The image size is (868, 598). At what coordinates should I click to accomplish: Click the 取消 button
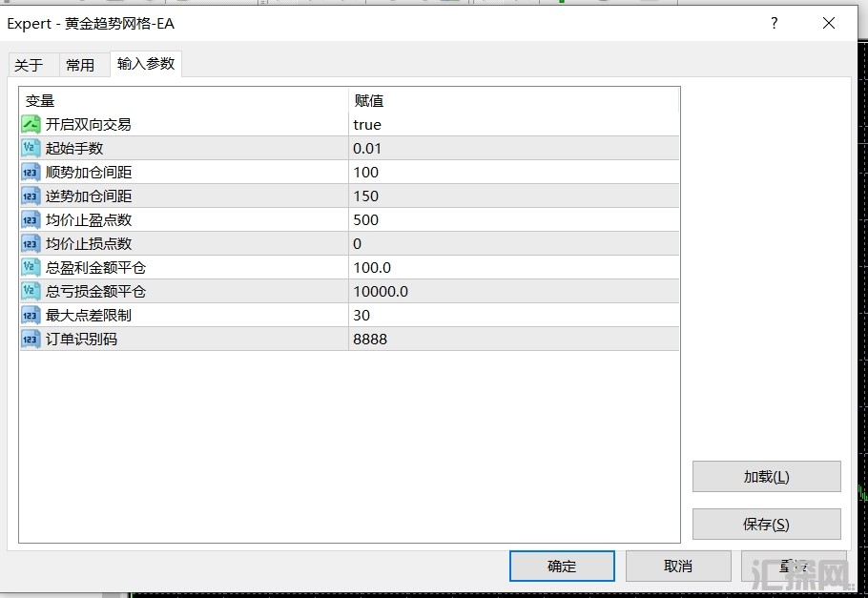point(677,567)
